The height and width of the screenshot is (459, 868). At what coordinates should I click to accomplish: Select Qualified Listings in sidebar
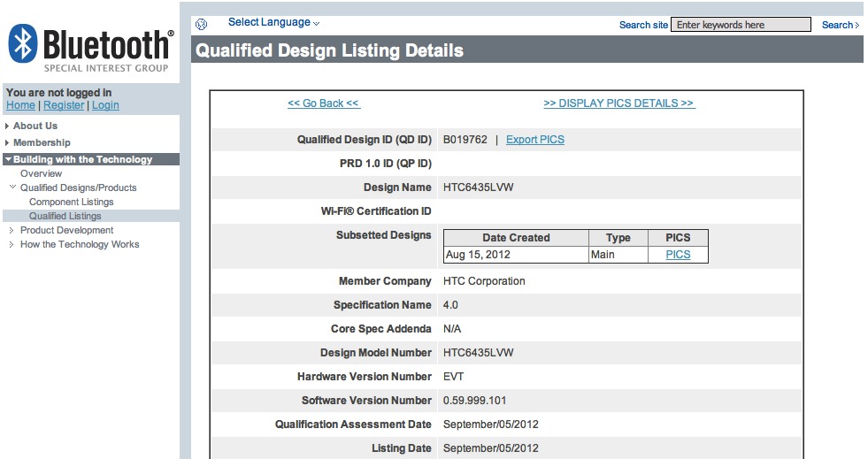pos(65,216)
